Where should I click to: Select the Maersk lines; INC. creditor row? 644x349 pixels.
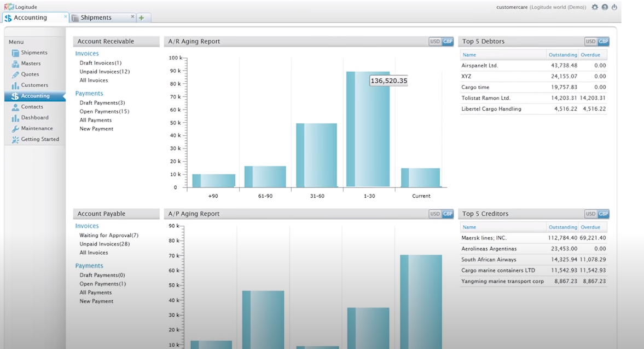tap(533, 238)
